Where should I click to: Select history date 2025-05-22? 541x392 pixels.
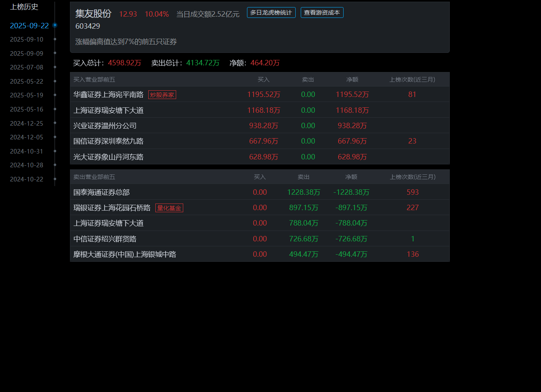point(27,82)
